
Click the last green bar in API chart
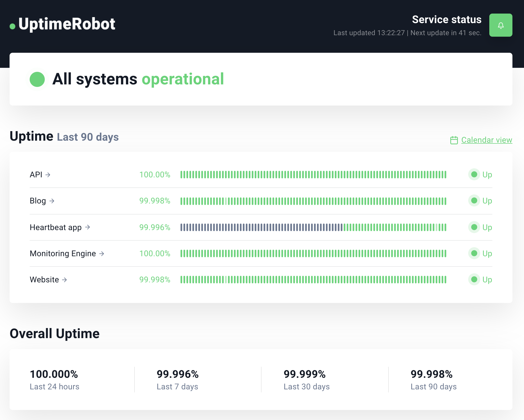click(445, 175)
